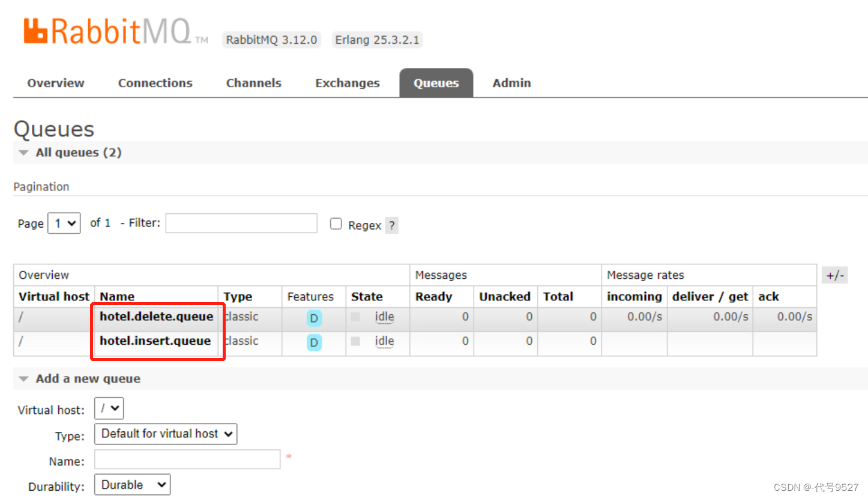Click the D durable badge for hotel.delete.queue
The image size is (868, 498).
click(313, 318)
